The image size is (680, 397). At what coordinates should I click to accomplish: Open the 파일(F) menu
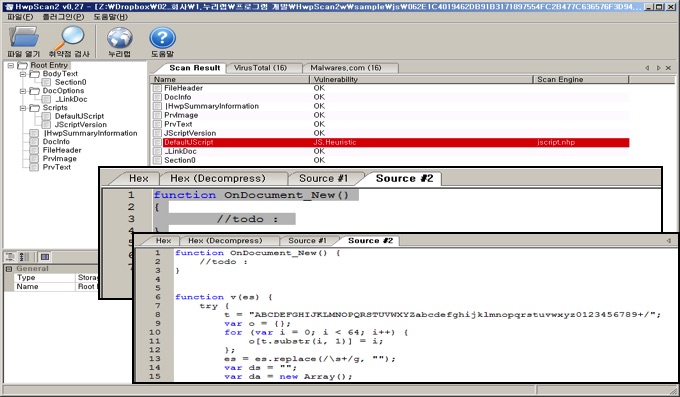[x=20, y=17]
